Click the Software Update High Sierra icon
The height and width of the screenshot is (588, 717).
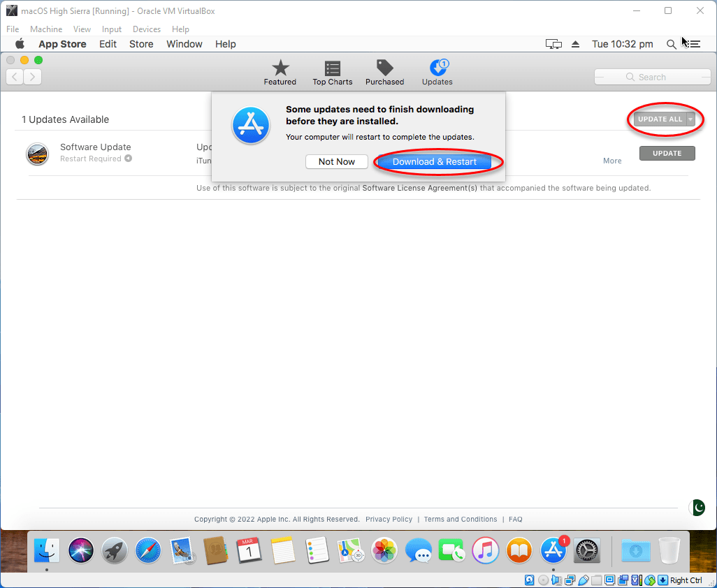pyautogui.click(x=37, y=154)
